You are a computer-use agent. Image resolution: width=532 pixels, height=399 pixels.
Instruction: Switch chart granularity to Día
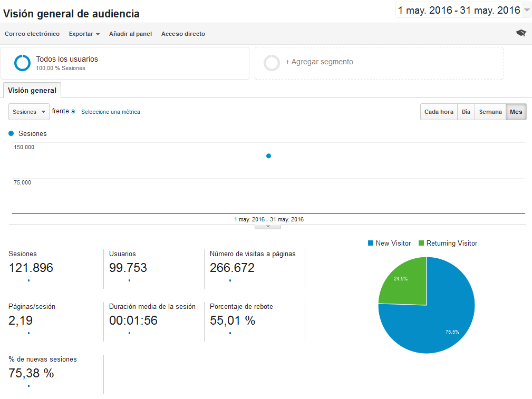pos(466,112)
